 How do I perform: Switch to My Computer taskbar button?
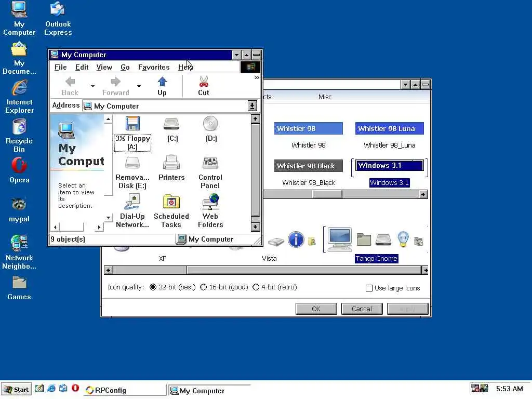point(209,390)
